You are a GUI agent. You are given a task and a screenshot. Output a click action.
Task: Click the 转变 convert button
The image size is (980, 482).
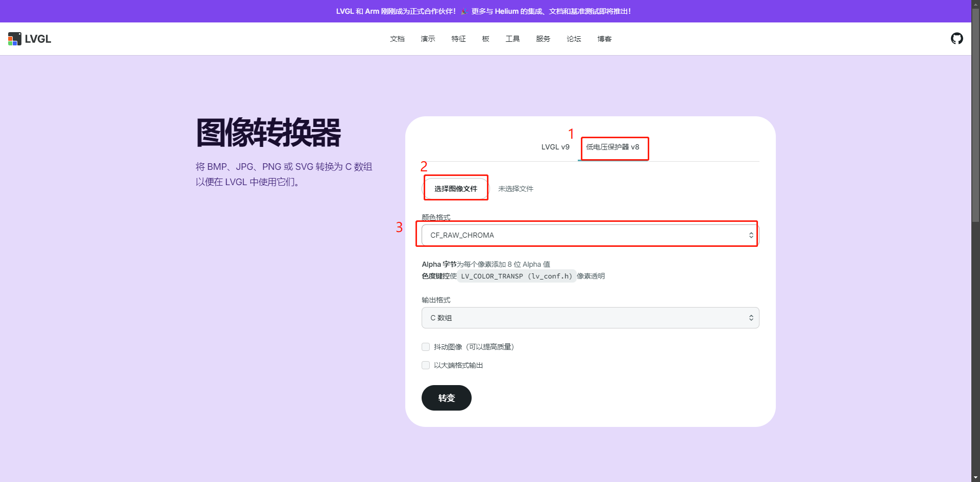(x=447, y=398)
